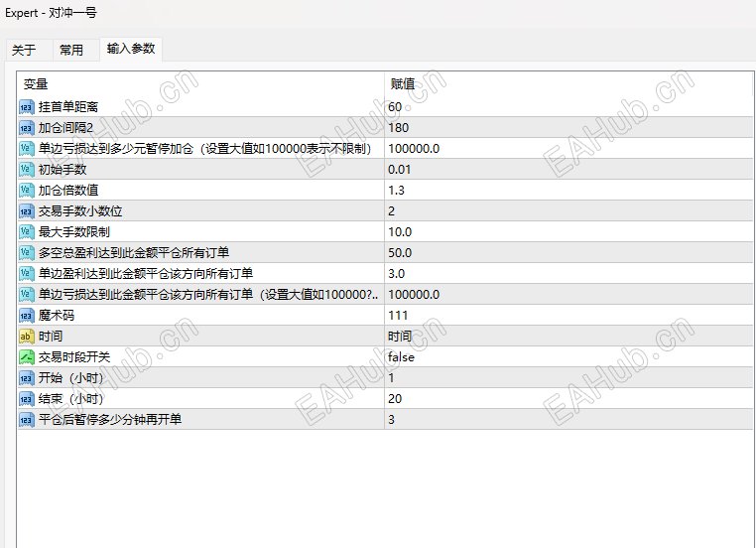Click the boolean icon beside 交易时段开关
The image size is (756, 548).
click(x=27, y=357)
